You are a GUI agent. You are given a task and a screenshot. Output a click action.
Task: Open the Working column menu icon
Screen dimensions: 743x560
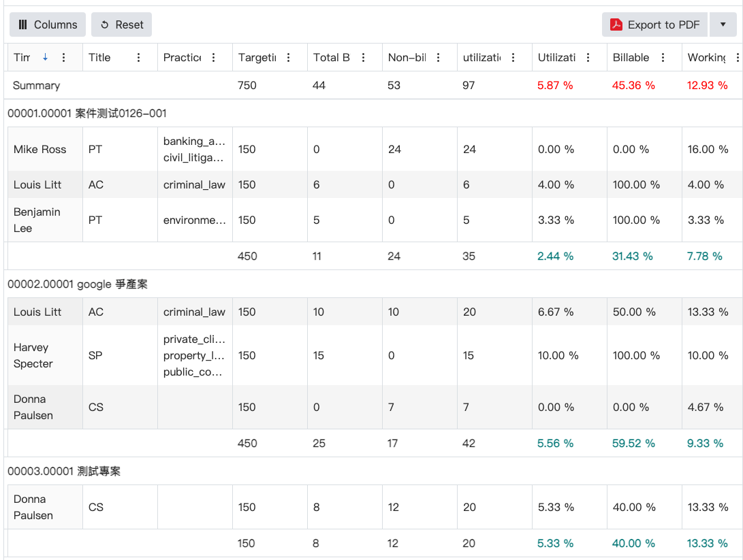click(x=738, y=58)
